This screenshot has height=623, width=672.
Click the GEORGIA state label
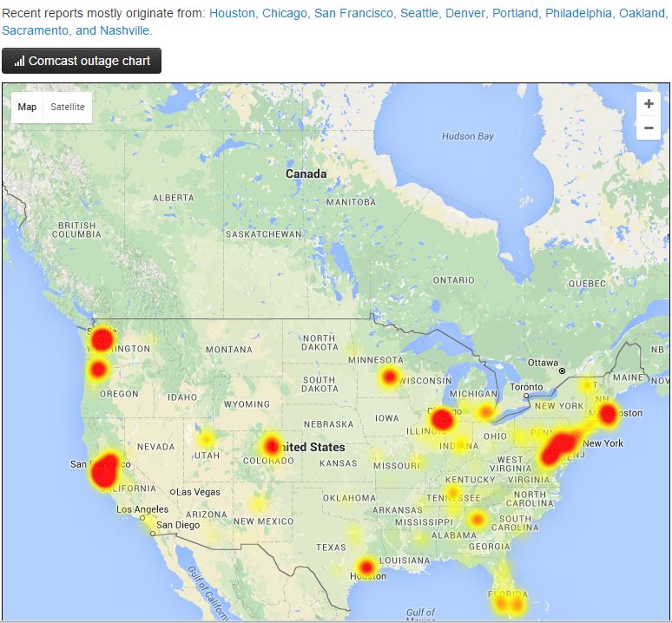pyautogui.click(x=490, y=547)
